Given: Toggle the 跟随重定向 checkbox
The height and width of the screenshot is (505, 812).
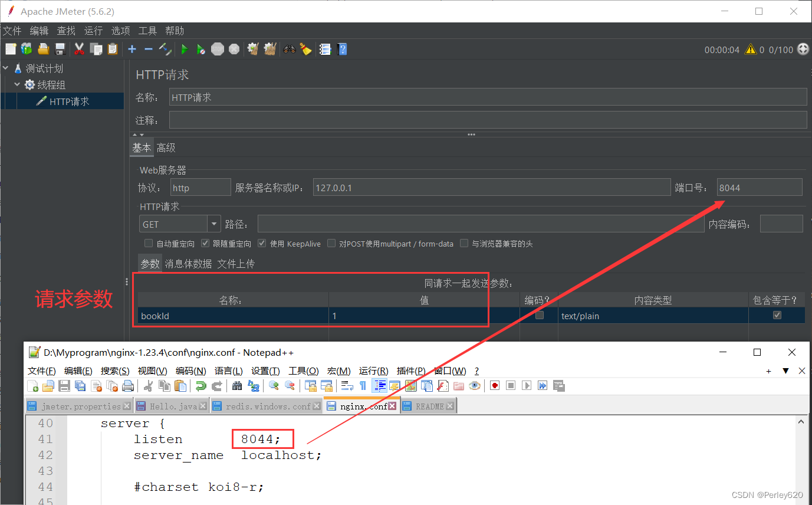Looking at the screenshot, I should pos(205,243).
